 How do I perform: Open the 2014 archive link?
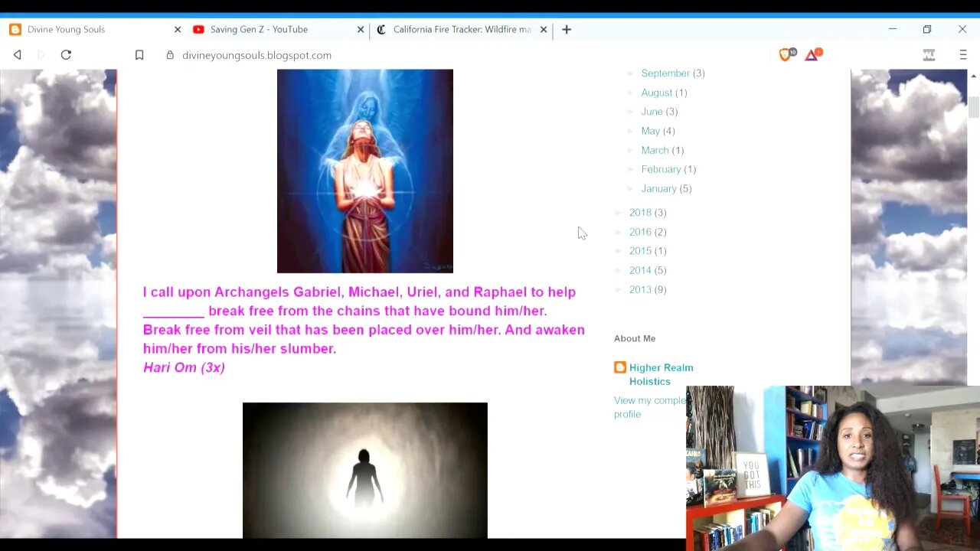coord(640,270)
